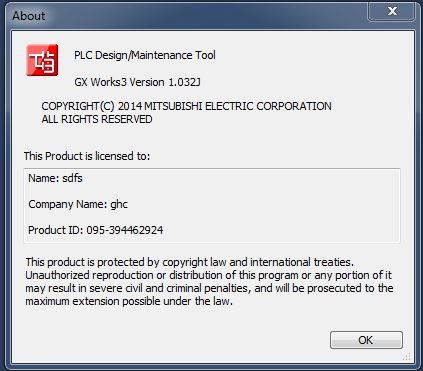Click the 'Name: sdfs' line

tap(55, 178)
